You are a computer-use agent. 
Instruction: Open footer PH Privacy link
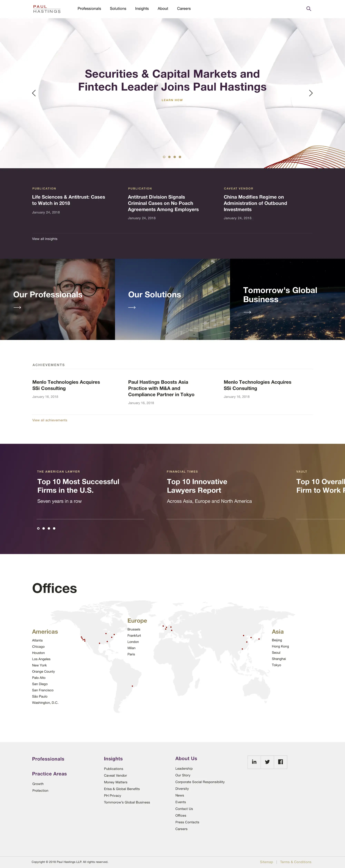click(112, 796)
